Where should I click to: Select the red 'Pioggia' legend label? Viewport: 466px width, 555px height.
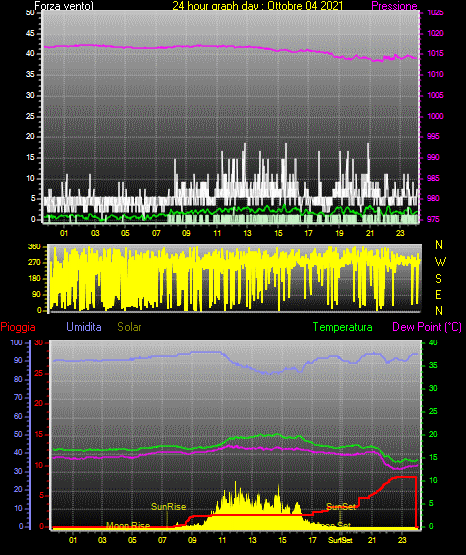coord(18,327)
